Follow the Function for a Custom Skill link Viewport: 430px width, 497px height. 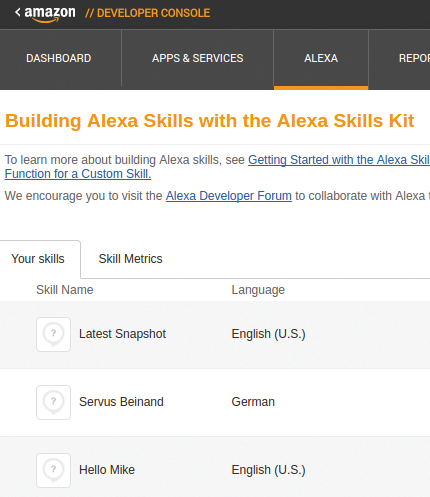[78, 174]
